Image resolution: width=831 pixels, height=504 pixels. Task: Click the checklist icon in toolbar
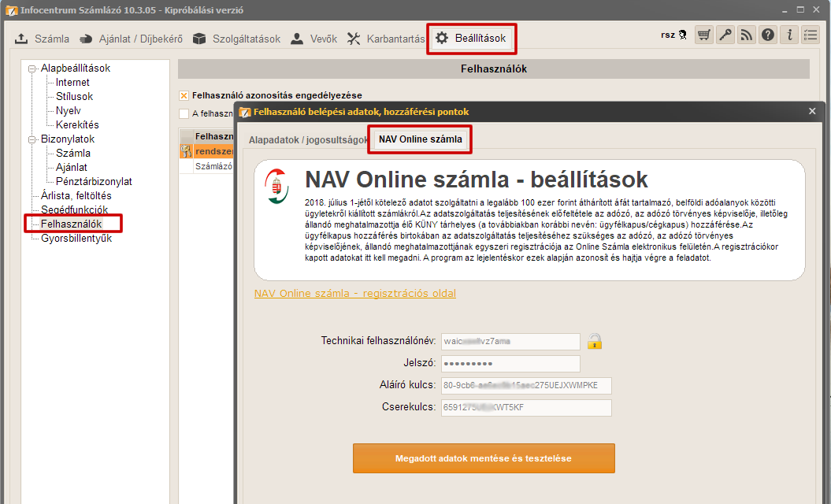811,35
